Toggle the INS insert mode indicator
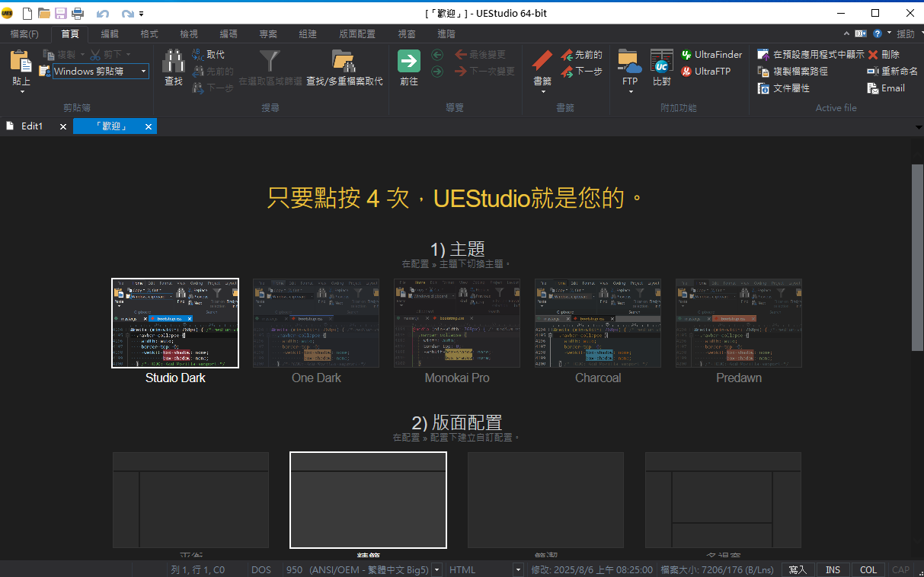The height and width of the screenshot is (577, 924). click(x=833, y=569)
